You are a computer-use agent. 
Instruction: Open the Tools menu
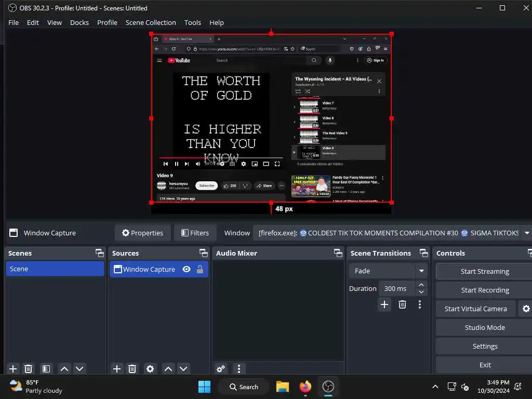tap(192, 22)
